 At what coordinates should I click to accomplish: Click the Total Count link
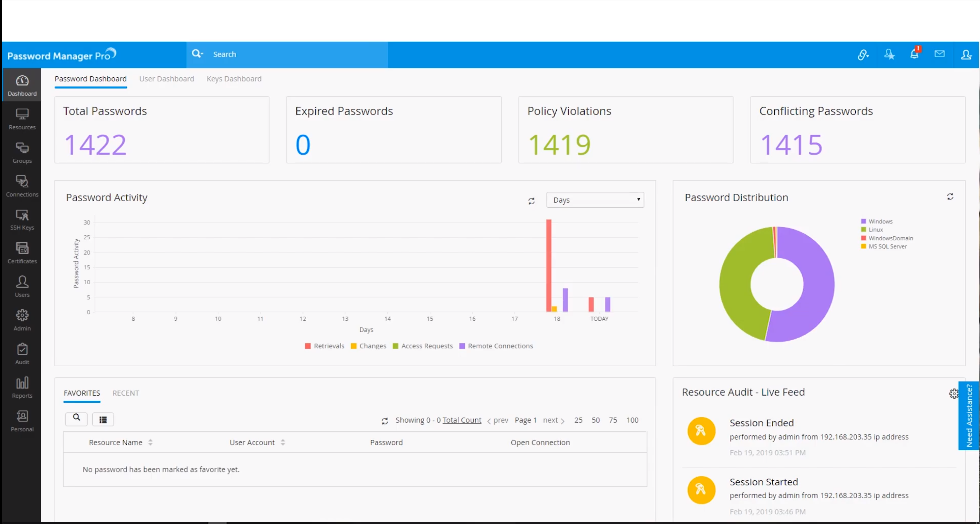click(462, 420)
